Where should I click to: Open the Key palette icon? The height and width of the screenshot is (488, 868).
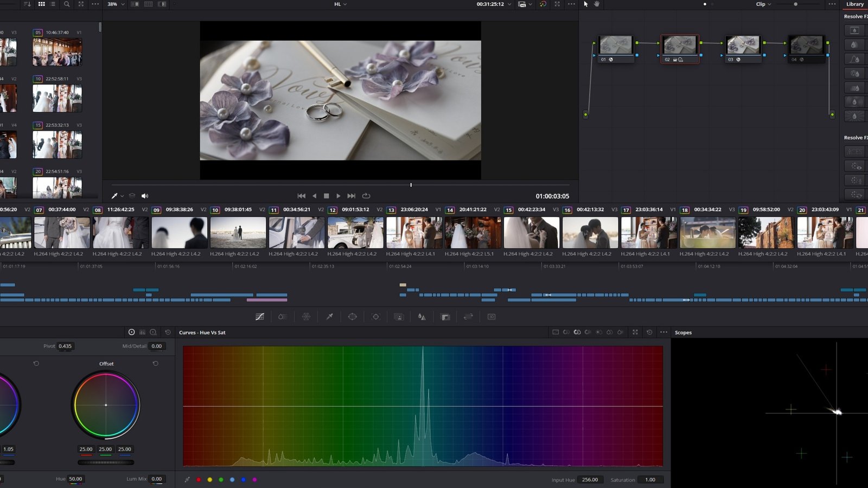point(445,317)
